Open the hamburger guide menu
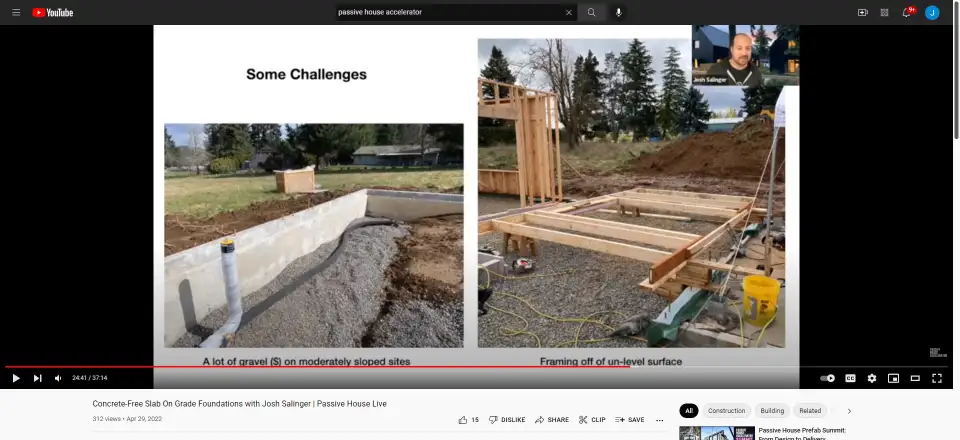Image resolution: width=960 pixels, height=440 pixels. 16,12
